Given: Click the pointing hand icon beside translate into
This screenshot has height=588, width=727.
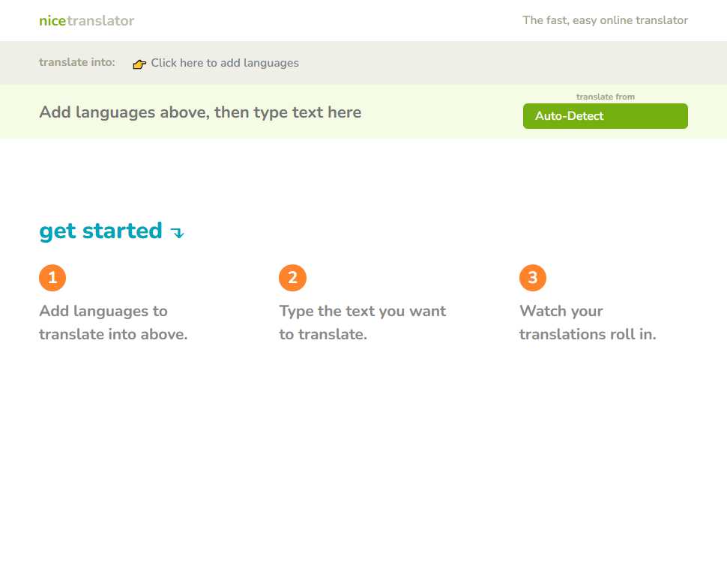Looking at the screenshot, I should click(x=139, y=64).
